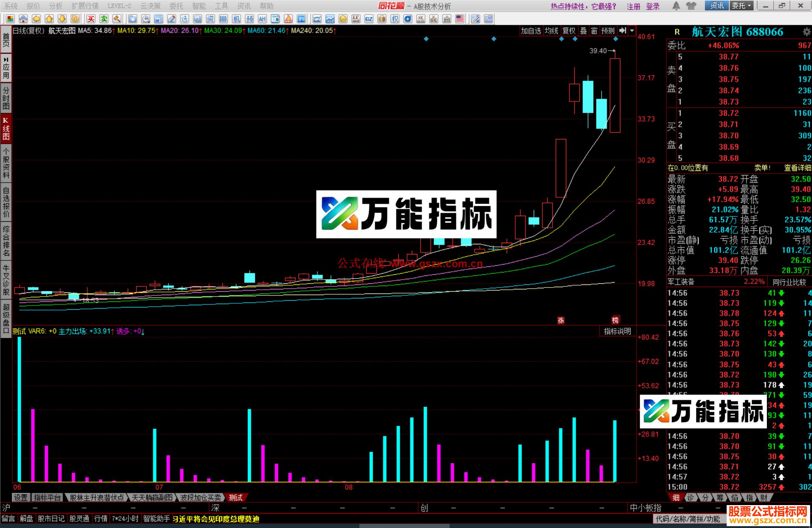This screenshot has width=812, height=528.
Task: Open the 分时图 sidebar tab
Action: coord(6,98)
